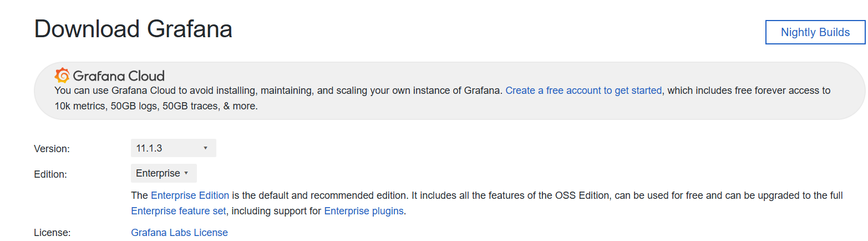
Task: Click the orange Grafana swirl logo icon
Action: pos(62,76)
